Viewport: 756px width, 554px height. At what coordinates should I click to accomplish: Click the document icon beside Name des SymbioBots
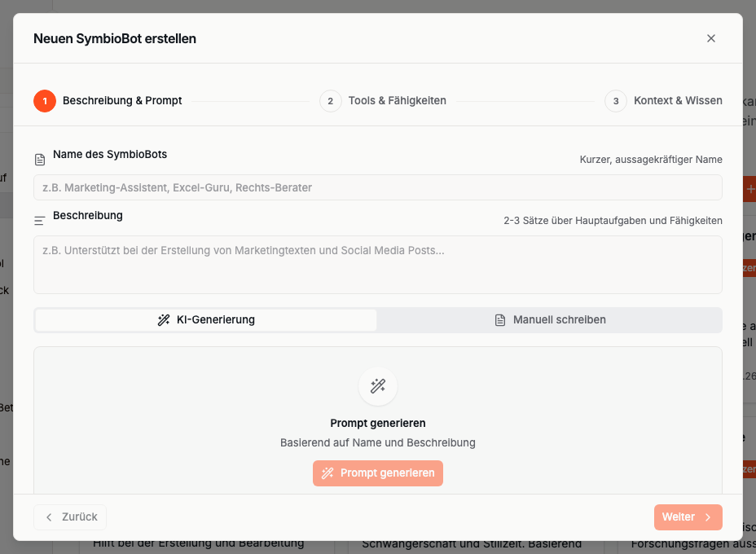pos(40,160)
